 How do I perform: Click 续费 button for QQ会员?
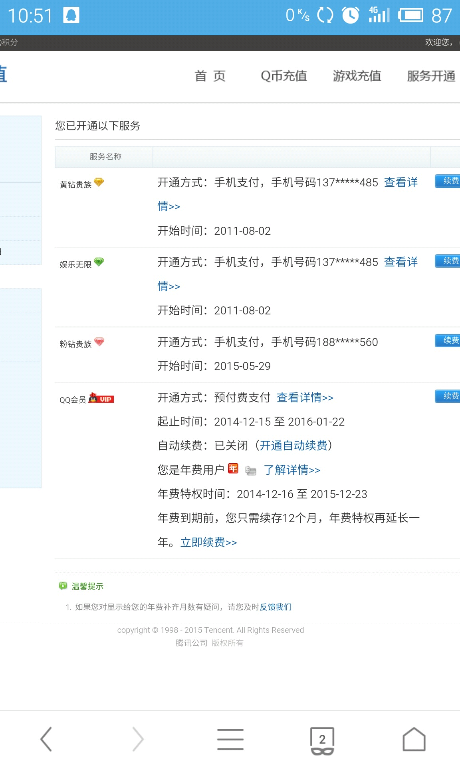click(447, 396)
